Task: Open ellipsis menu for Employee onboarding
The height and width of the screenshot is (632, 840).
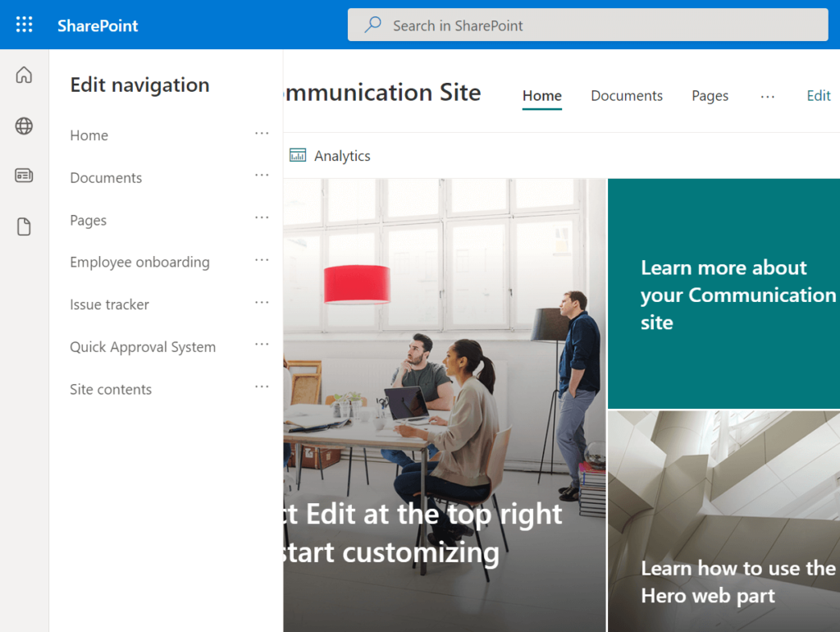Action: (x=262, y=259)
